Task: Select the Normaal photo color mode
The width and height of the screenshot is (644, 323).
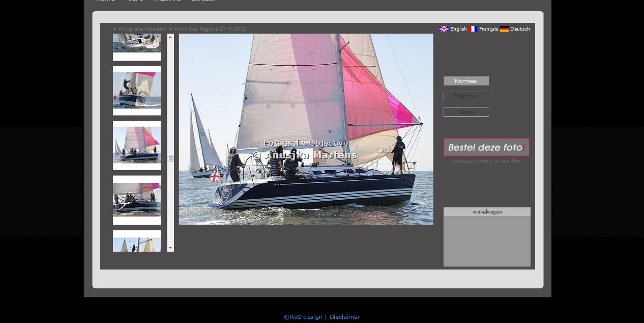Action: pyautogui.click(x=466, y=81)
